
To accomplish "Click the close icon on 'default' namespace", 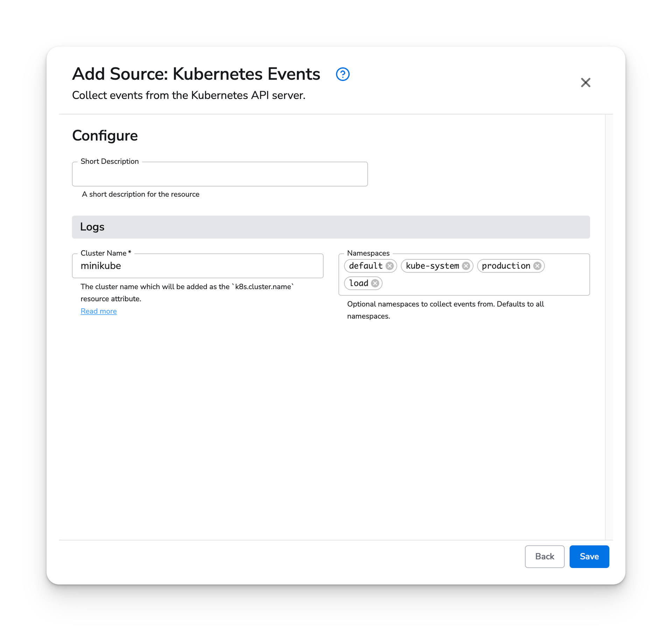I will pyautogui.click(x=389, y=266).
